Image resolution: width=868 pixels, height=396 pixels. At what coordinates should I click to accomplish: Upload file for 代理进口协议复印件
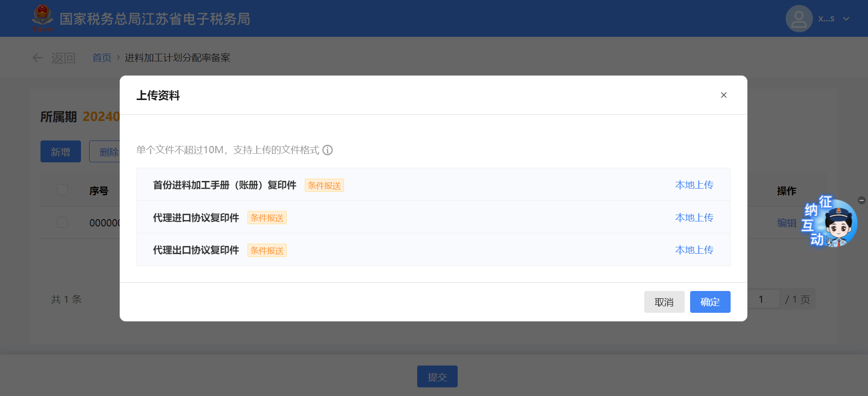tap(694, 218)
